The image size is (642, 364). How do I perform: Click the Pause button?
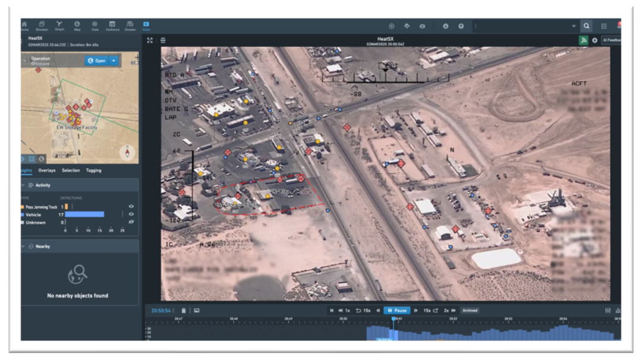click(x=396, y=311)
